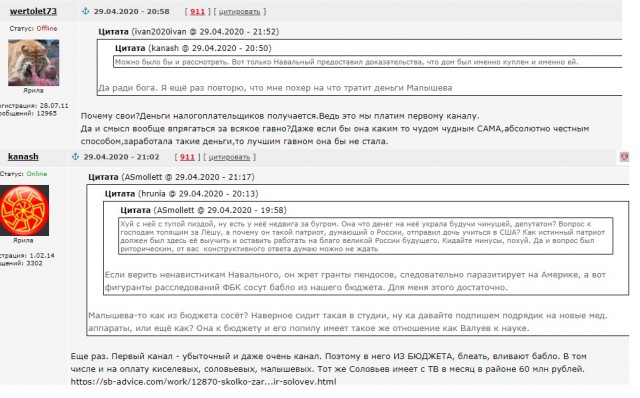Click quote header from hrunia at 20:13

[x=181, y=193]
